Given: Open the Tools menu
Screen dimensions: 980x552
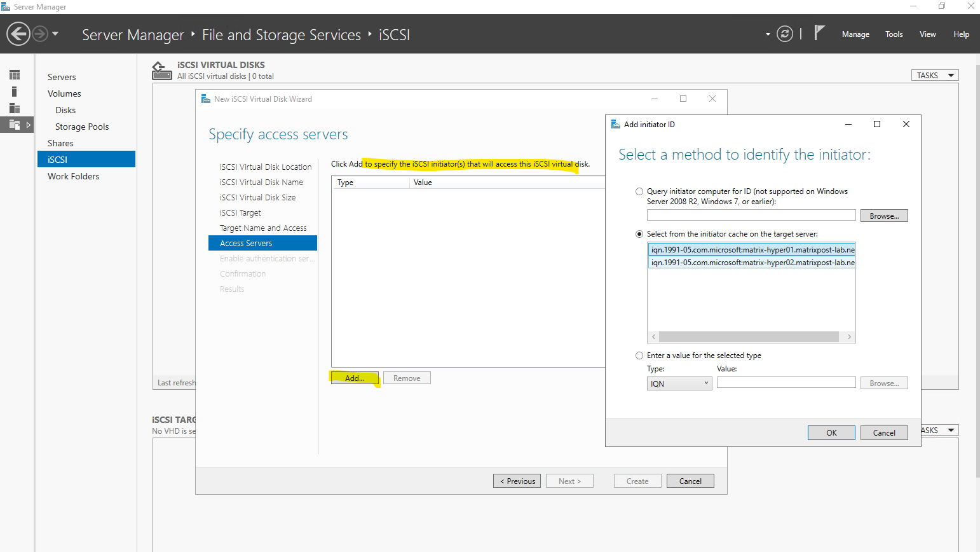Looking at the screenshot, I should click(894, 34).
